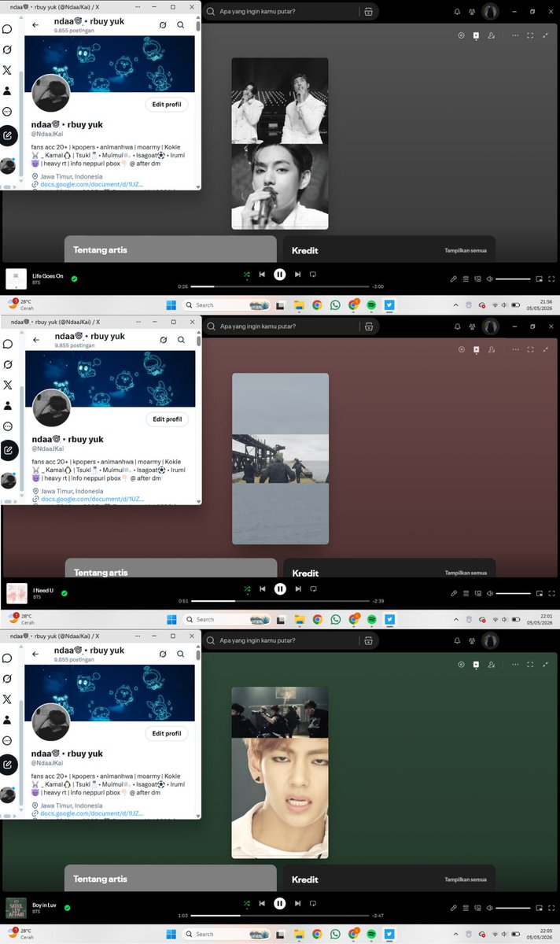Open X more menu beside I Need U canvas
This screenshot has width=560, height=944.
point(7,426)
